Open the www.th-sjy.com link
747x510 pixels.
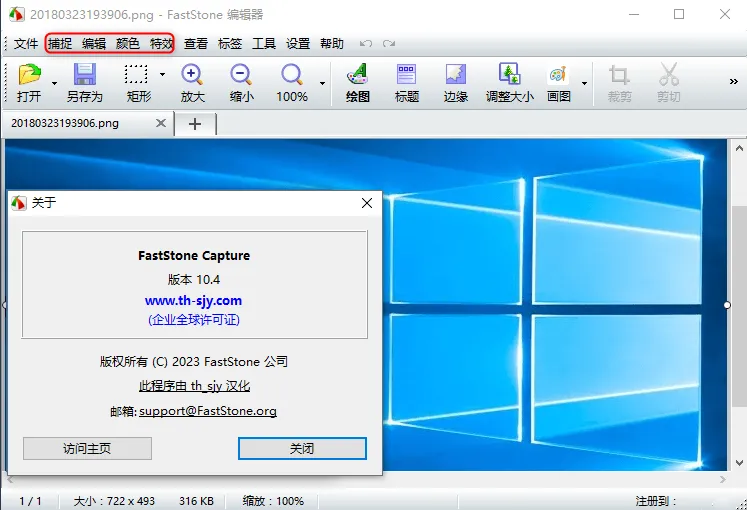coord(193,300)
